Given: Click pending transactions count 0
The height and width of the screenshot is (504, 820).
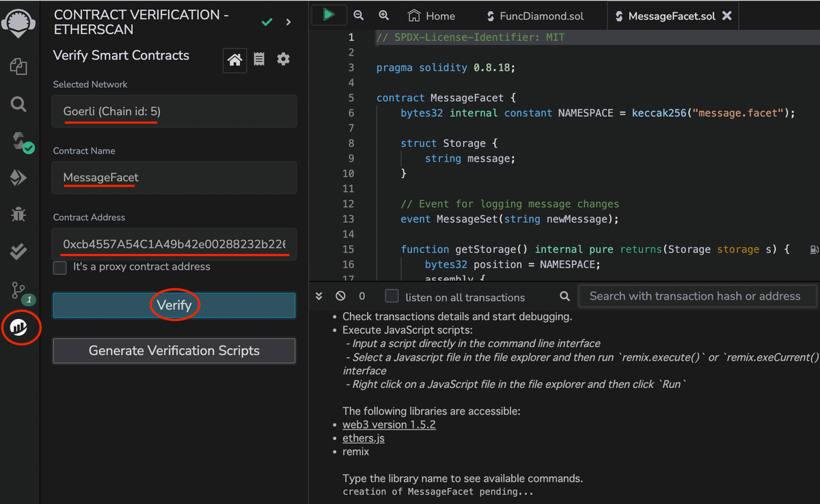Looking at the screenshot, I should pyautogui.click(x=362, y=296).
